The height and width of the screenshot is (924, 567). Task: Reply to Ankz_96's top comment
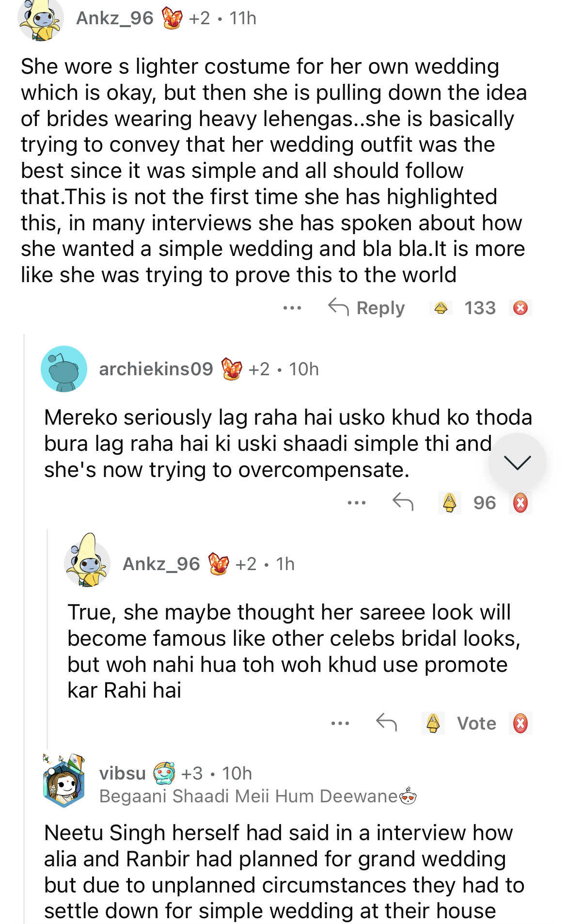(366, 308)
